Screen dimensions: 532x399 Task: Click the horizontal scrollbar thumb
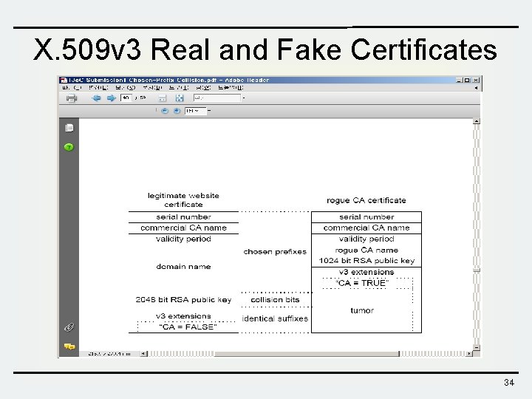click(x=307, y=354)
